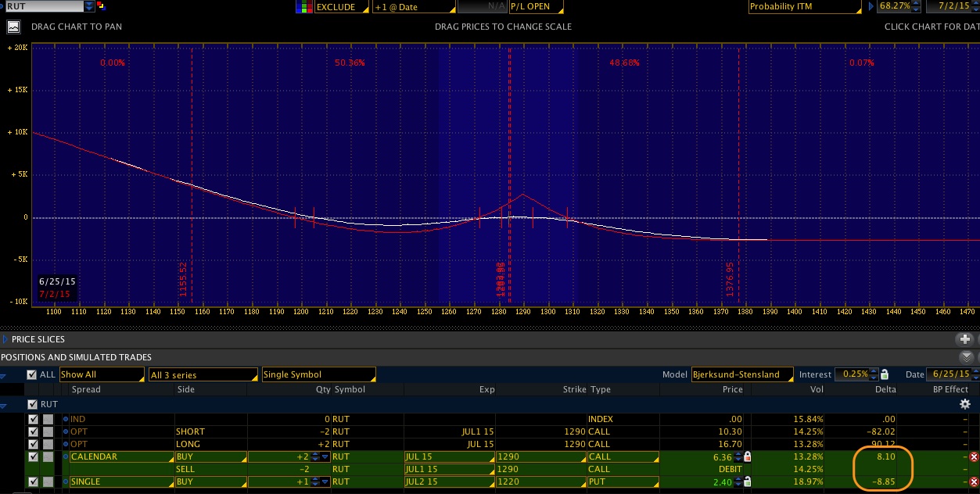Toggle the grey chart icon on CALENDAR row
The image size is (980, 494).
48,456
